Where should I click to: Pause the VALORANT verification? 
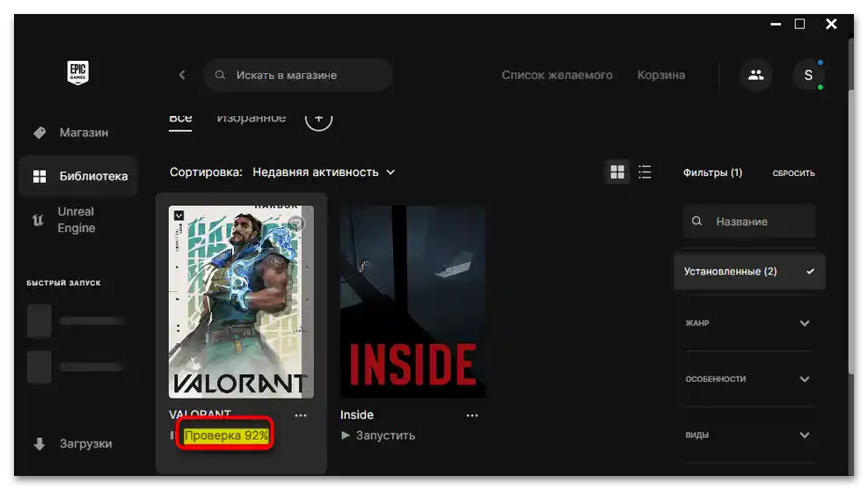(x=172, y=435)
